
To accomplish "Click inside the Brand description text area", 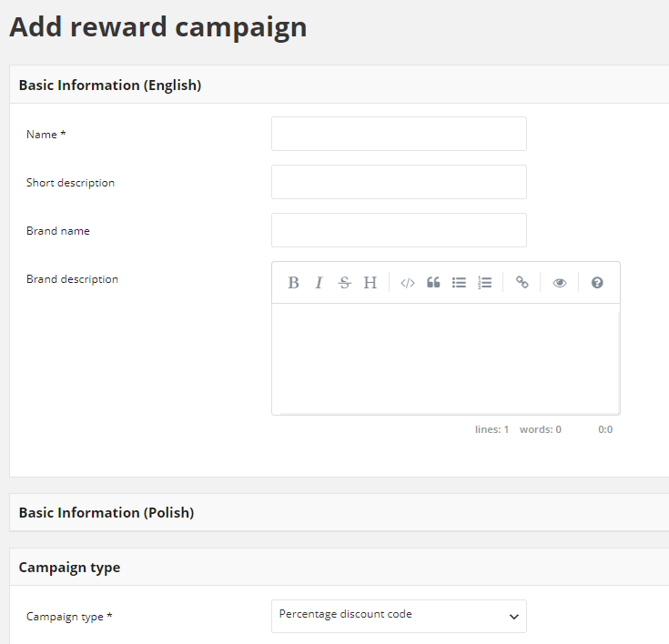I will 446,359.
